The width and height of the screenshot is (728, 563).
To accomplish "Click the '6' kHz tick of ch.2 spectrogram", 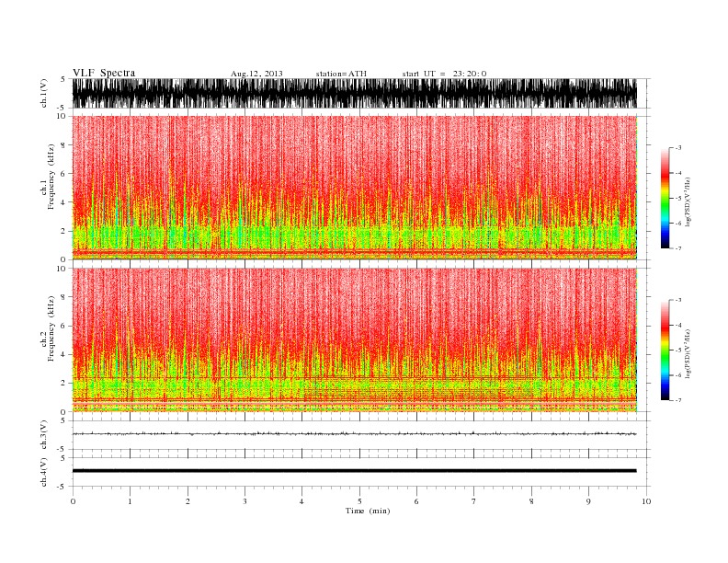I will [63, 326].
